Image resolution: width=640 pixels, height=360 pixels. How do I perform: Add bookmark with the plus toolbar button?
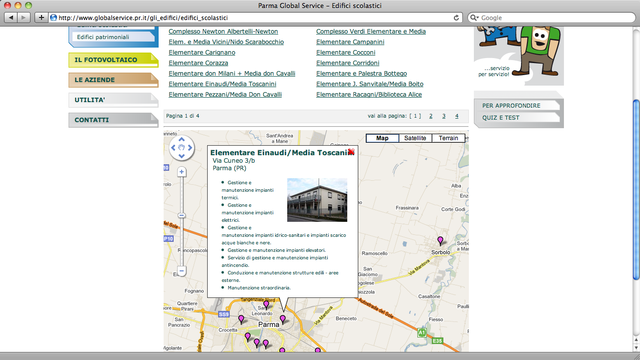click(x=41, y=18)
